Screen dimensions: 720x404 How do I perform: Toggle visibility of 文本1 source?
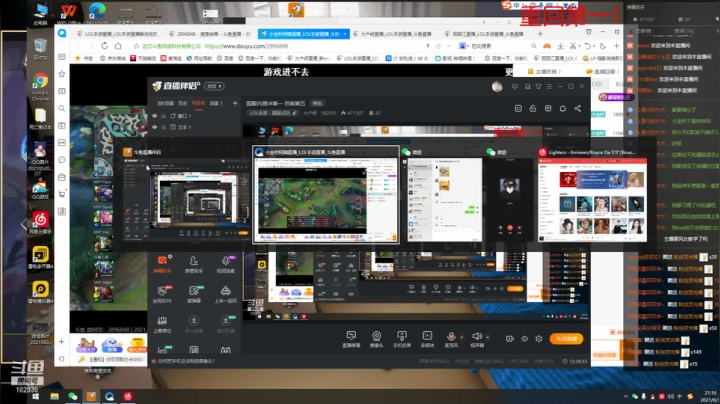(155, 127)
